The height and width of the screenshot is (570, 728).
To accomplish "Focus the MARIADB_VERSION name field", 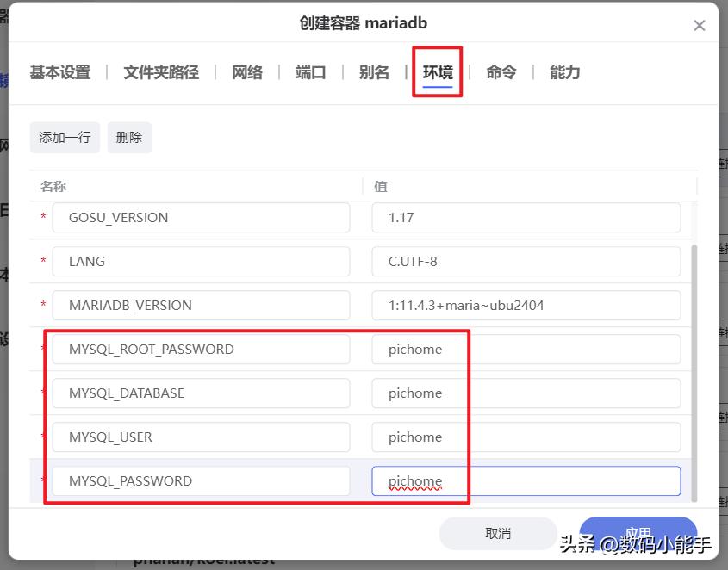I will (201, 305).
